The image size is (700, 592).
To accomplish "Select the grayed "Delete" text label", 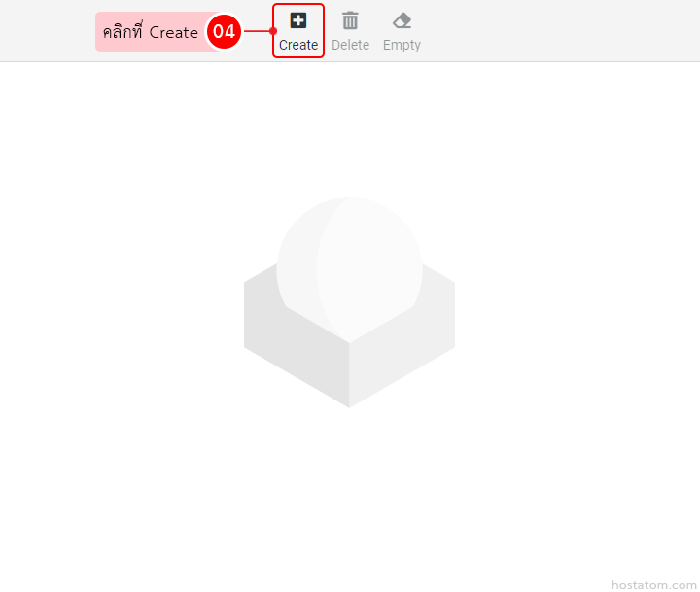I will pyautogui.click(x=350, y=45).
